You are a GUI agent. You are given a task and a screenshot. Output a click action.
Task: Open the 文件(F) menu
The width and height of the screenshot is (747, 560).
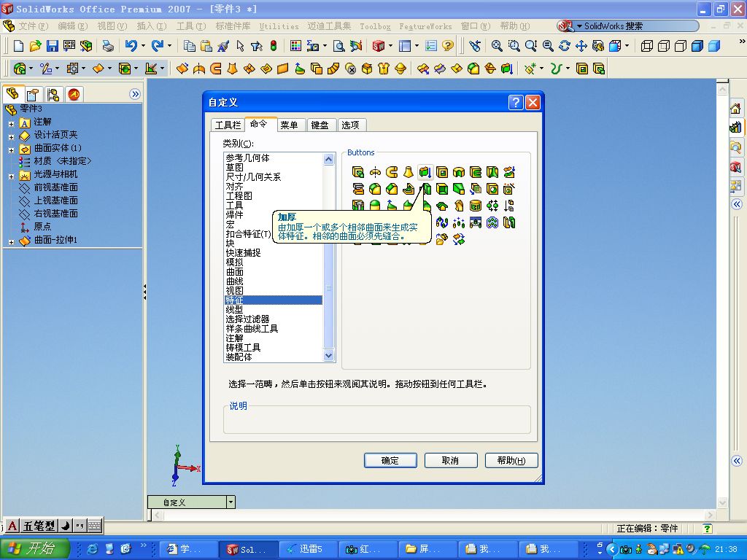[x=34, y=26]
